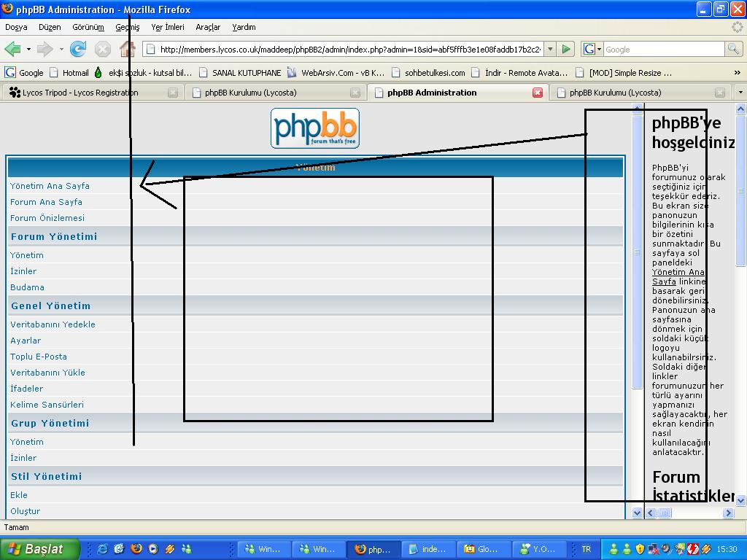Open the Araçlar menu
Screen dimensions: 747x560
click(x=208, y=27)
